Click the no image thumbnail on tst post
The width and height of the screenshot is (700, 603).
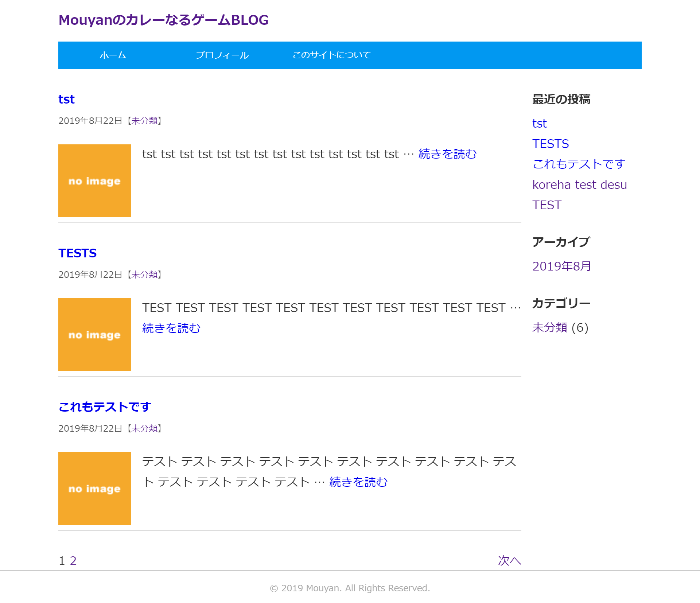click(94, 180)
